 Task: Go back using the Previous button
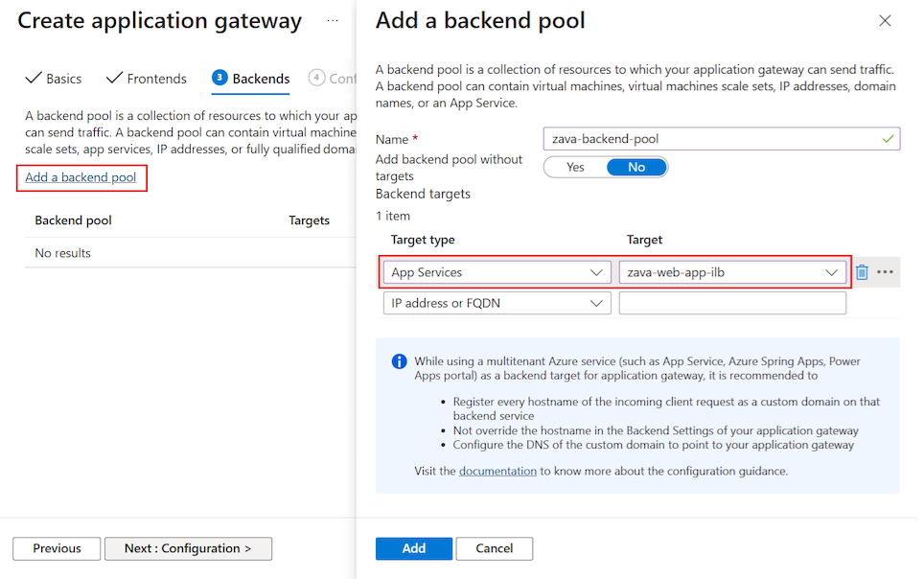point(56,548)
